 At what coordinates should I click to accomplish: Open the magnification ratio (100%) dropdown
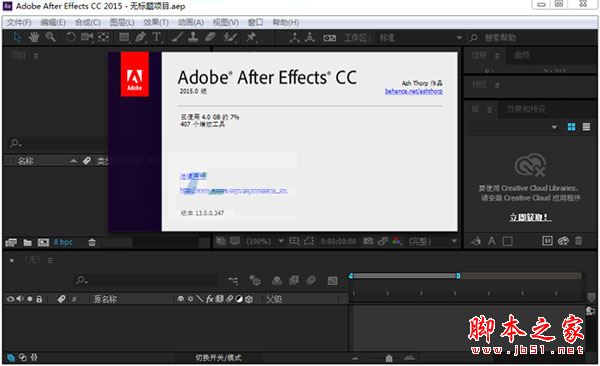281,241
